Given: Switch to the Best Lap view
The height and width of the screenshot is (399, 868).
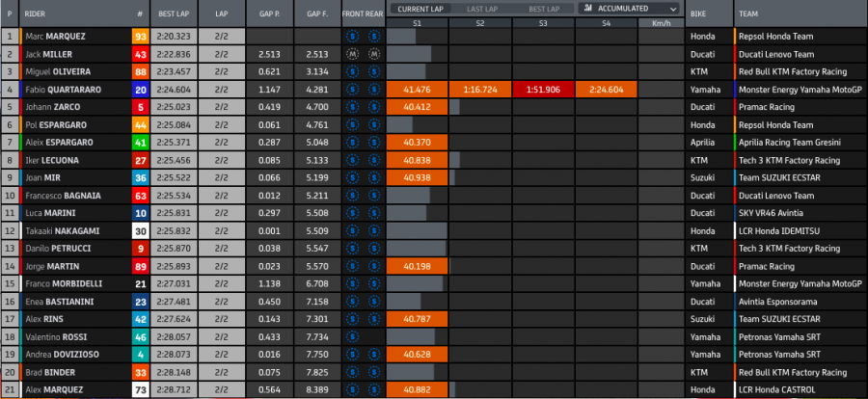Looking at the screenshot, I should [x=543, y=8].
